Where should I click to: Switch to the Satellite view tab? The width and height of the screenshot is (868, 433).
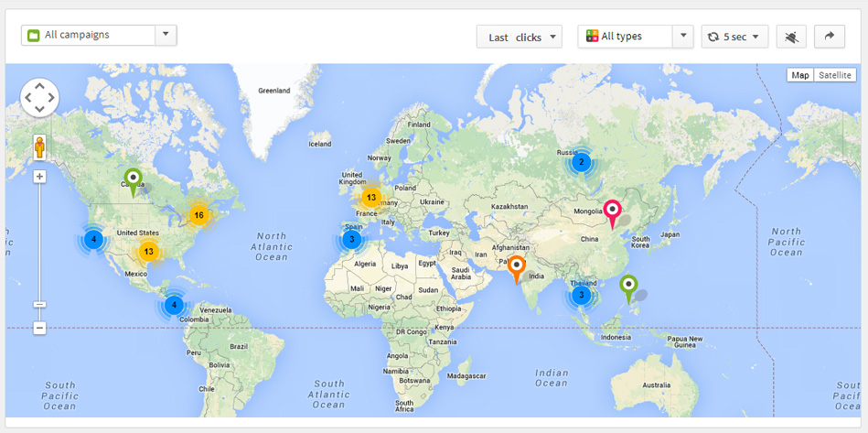835,75
